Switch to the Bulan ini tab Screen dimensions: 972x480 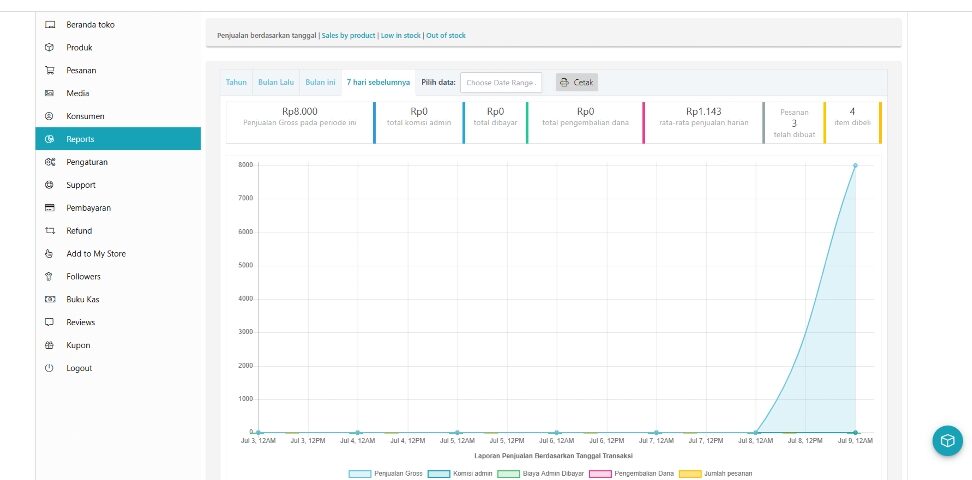tap(320, 82)
